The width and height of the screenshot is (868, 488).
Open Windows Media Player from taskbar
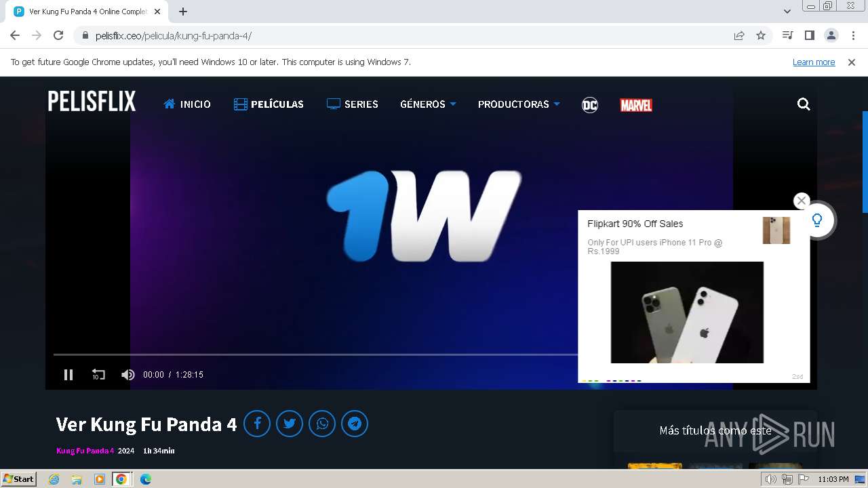pos(100,479)
